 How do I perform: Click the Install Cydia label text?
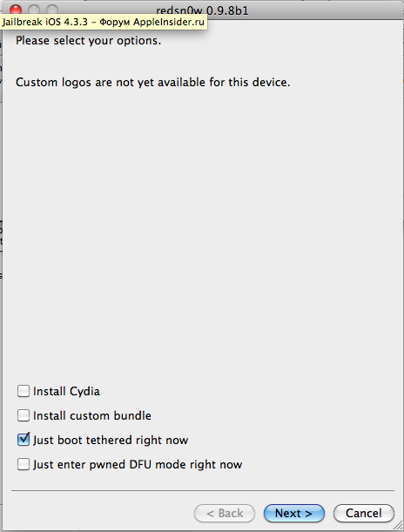(x=66, y=391)
